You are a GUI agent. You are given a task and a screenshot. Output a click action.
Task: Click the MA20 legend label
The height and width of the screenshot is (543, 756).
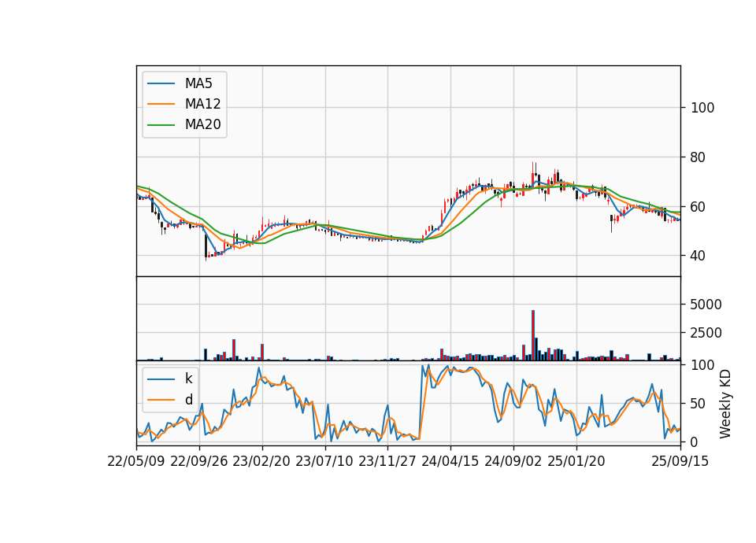(202, 124)
